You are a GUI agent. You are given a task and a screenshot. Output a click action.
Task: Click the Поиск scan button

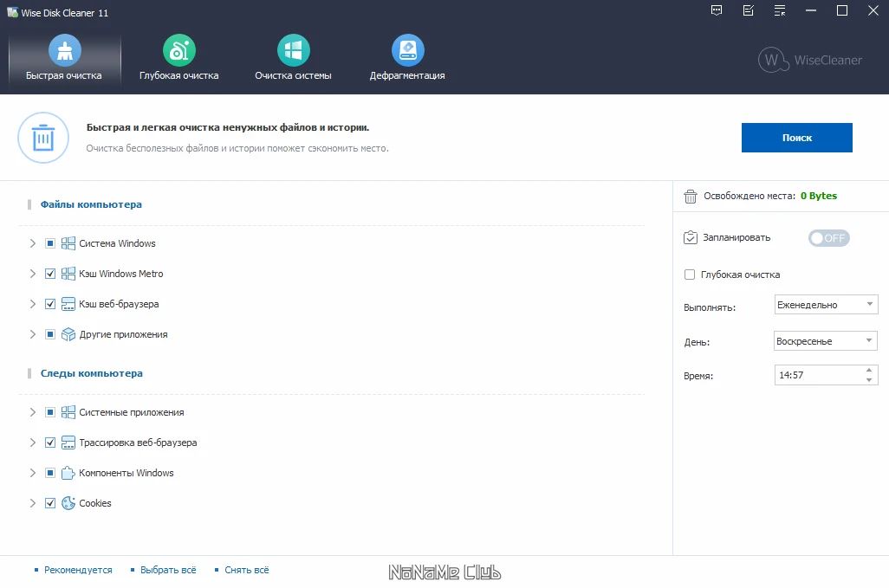coord(796,138)
